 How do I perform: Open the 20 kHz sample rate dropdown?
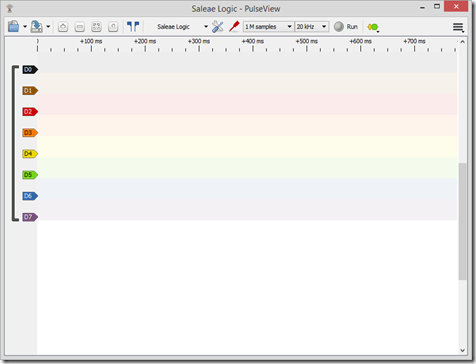[312, 27]
